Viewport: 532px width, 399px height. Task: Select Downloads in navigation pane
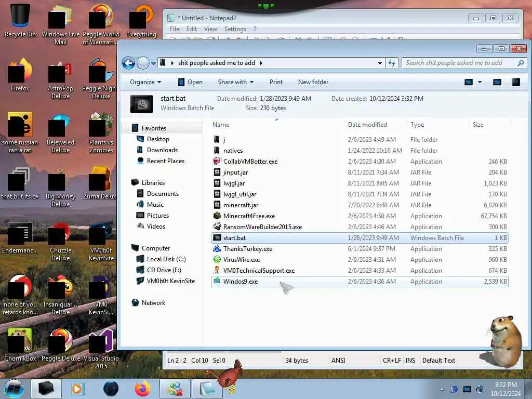click(162, 150)
